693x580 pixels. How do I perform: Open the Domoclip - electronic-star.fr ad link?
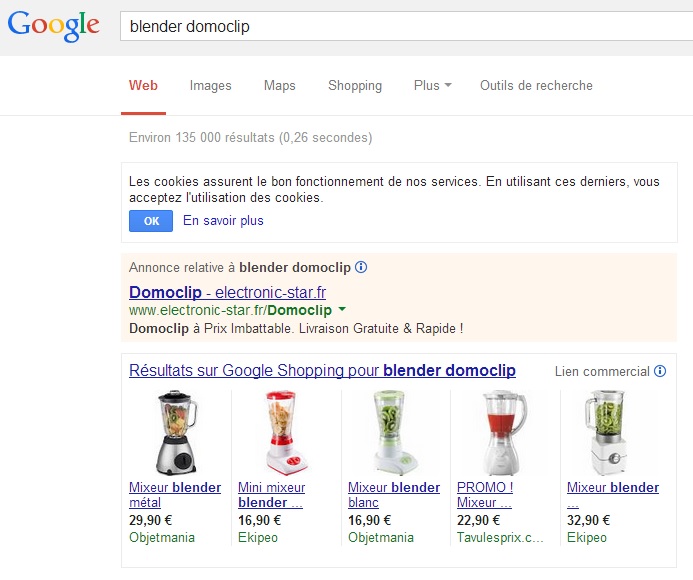point(228,292)
